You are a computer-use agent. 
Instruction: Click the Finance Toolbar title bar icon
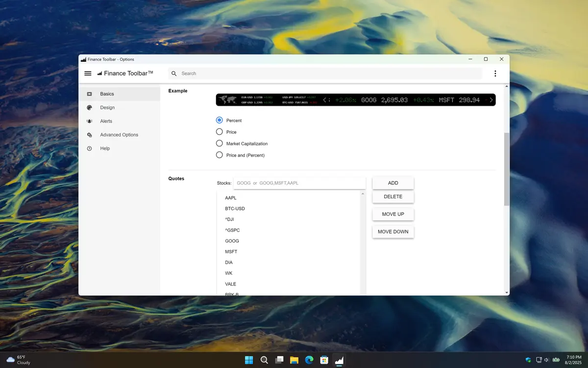click(83, 59)
